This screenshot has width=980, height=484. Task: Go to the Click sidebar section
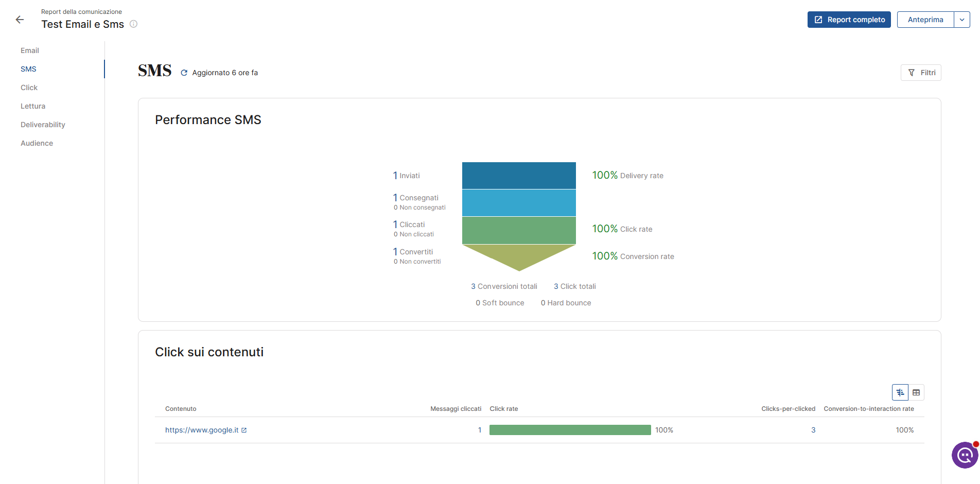pos(29,88)
